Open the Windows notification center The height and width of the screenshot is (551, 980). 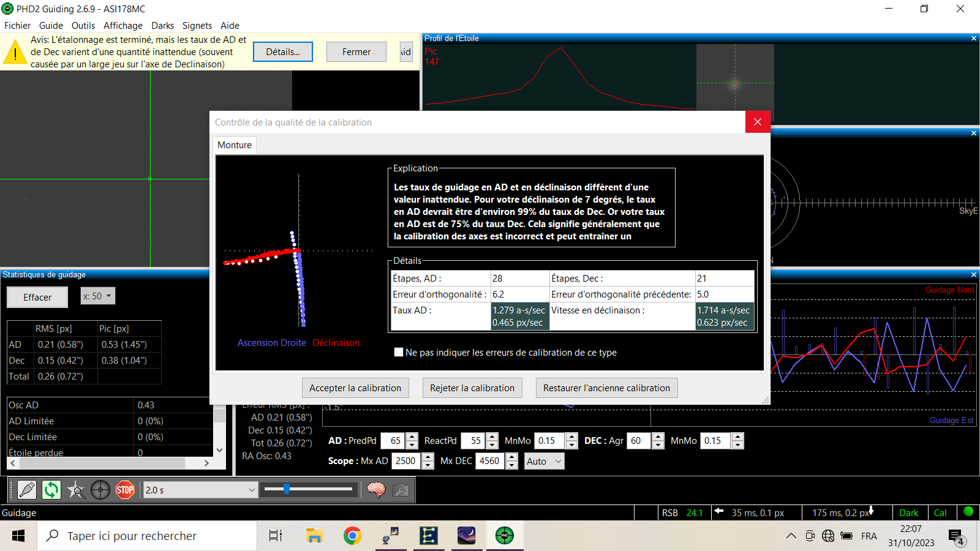[956, 537]
